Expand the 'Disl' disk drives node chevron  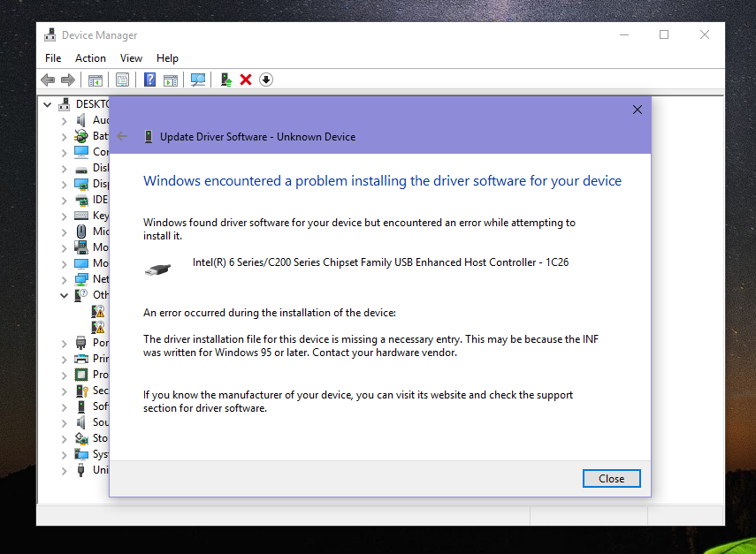(65, 169)
